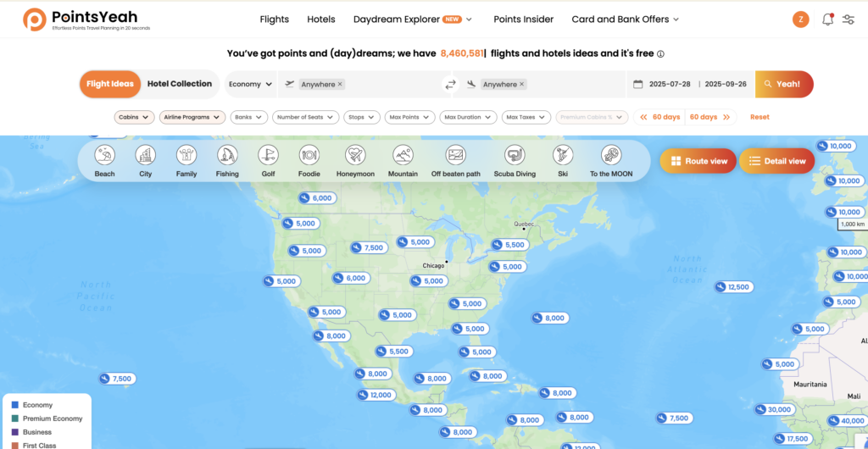The width and height of the screenshot is (868, 449).
Task: Click the 12,500 Atlantic Ocean flight marker
Action: coord(733,287)
